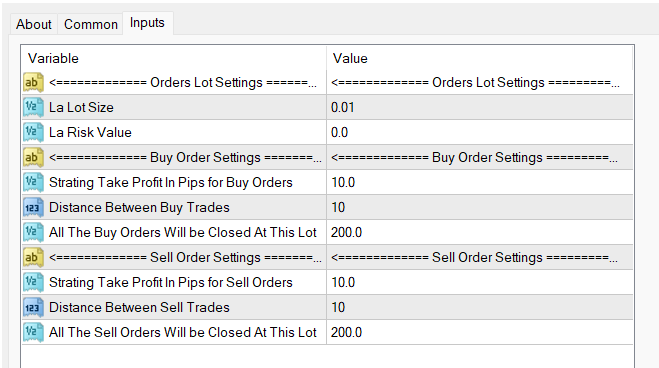Screen dimensions: 659x368
Task: Click value for All The Buy Orders Closed Lot
Action: [x=480, y=232]
